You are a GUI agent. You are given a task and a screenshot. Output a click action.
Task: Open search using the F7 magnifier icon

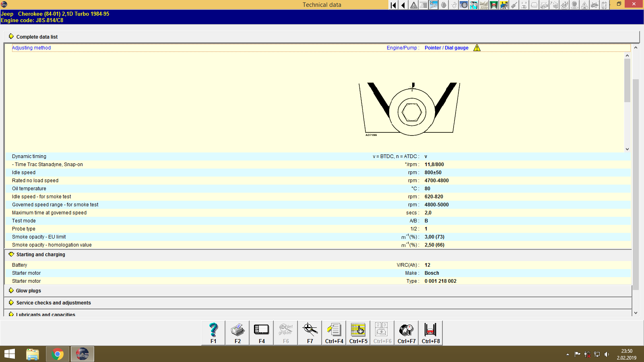coord(310,332)
